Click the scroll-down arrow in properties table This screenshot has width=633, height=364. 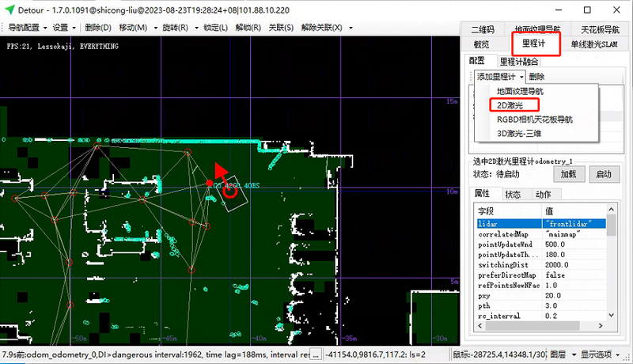tap(611, 322)
